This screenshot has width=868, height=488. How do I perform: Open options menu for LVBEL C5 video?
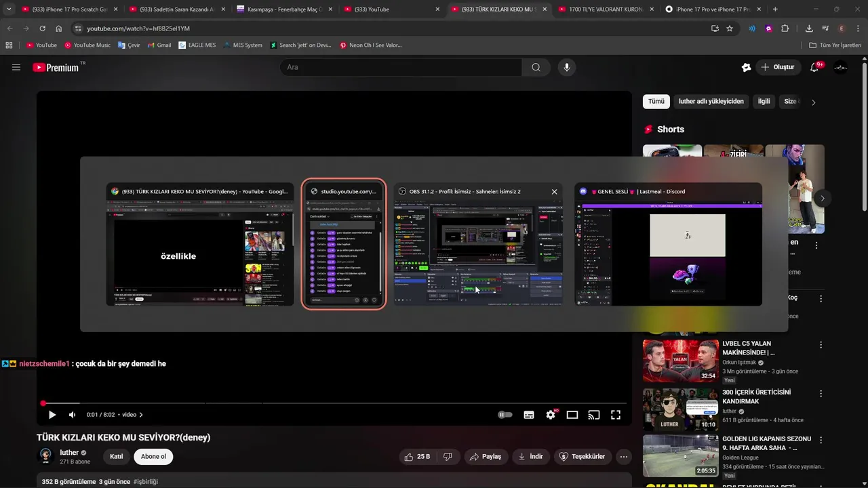[821, 345]
